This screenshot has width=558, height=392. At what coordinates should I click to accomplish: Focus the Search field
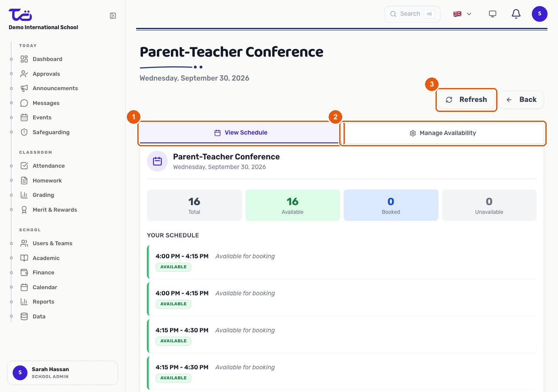coord(412,14)
